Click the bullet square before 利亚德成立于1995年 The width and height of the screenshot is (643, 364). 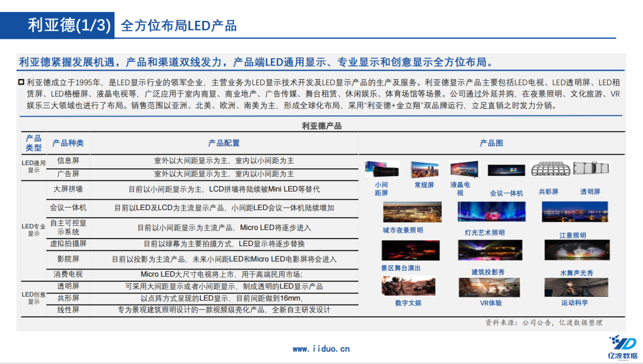[x=21, y=82]
